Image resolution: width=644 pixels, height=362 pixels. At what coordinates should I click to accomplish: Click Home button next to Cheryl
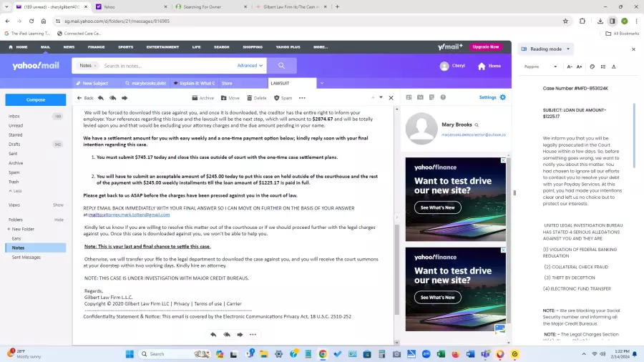[x=489, y=66]
